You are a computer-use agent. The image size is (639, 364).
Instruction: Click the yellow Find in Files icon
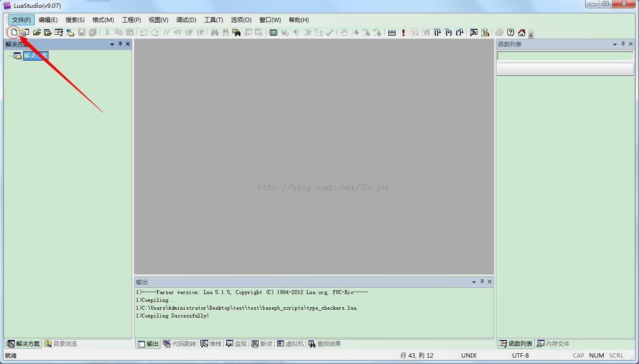pos(237,32)
